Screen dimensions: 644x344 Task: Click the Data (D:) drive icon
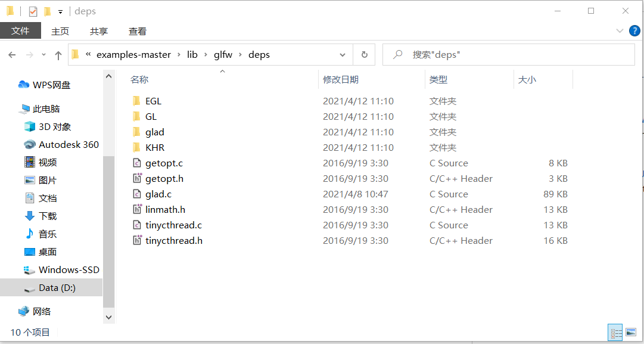pyautogui.click(x=30, y=289)
